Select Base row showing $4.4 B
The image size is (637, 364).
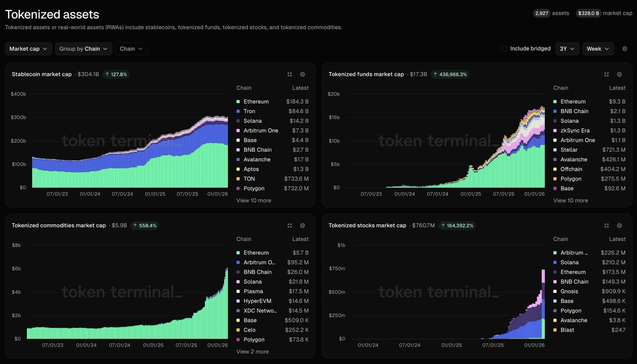[x=272, y=140]
